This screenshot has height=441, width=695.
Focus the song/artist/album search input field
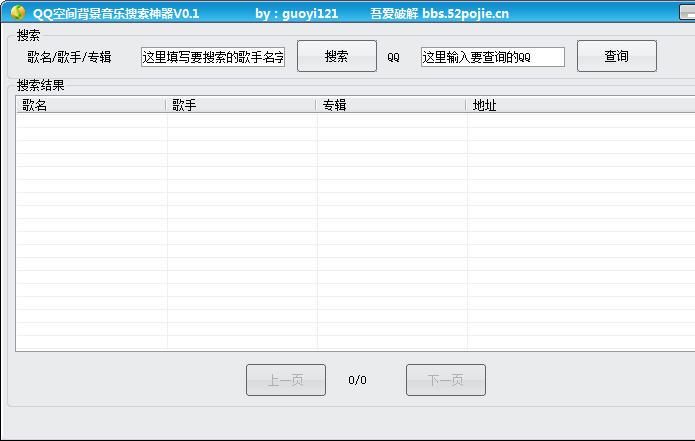point(213,57)
